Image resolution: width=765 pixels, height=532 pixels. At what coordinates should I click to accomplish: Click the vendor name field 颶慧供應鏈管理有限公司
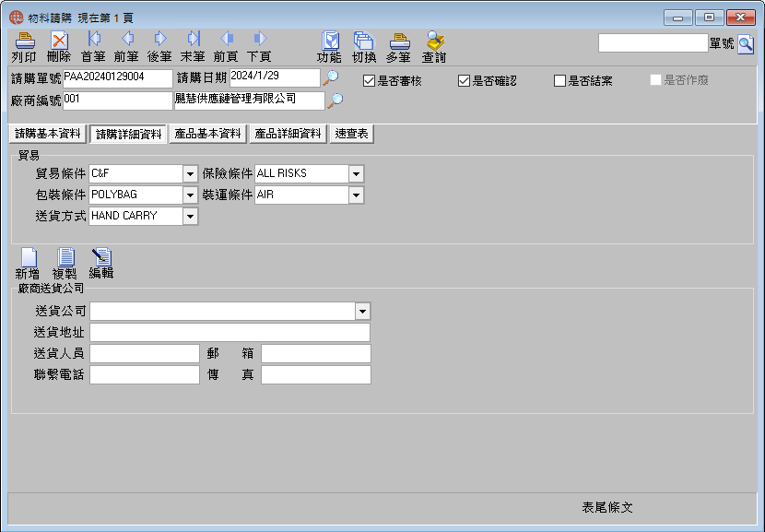point(249,100)
